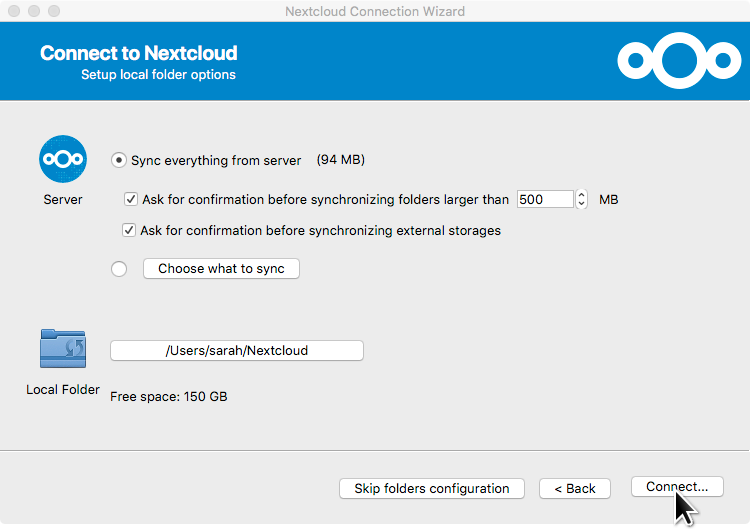Viewport: 750px width, 529px height.
Task: Click the blue Local Folder sync icon
Action: (x=63, y=350)
